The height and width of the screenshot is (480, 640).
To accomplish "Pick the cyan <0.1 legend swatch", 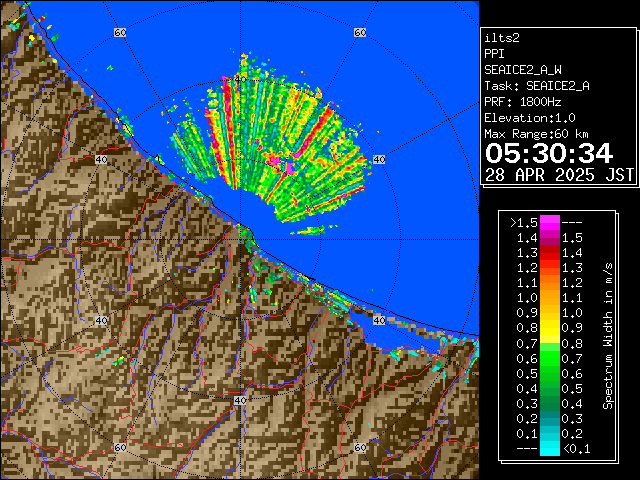I will (550, 449).
